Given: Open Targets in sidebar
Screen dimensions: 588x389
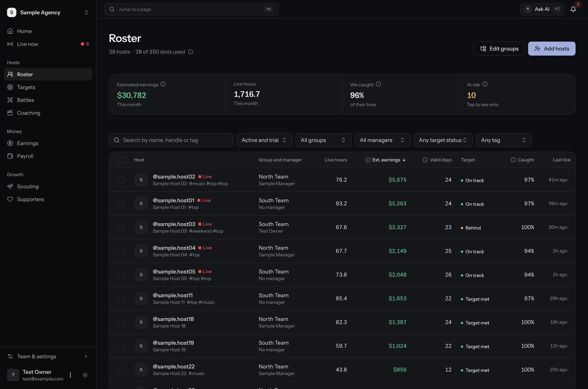Looking at the screenshot, I should 48,87.
